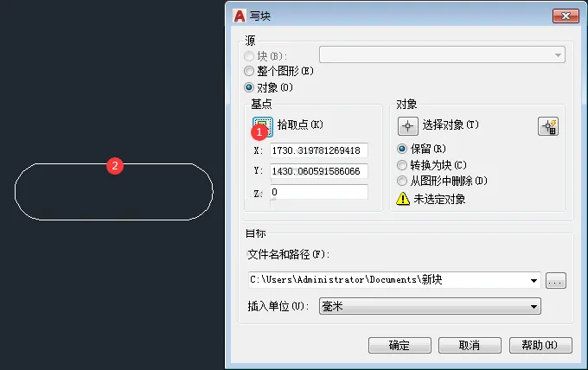
Task: Click the 确定 button
Action: tap(399, 345)
